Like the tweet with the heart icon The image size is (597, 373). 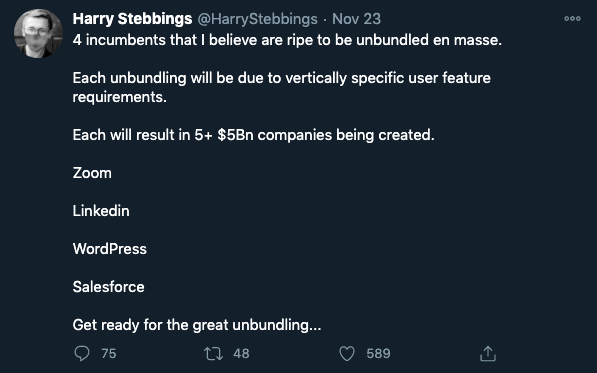pyautogui.click(x=347, y=354)
